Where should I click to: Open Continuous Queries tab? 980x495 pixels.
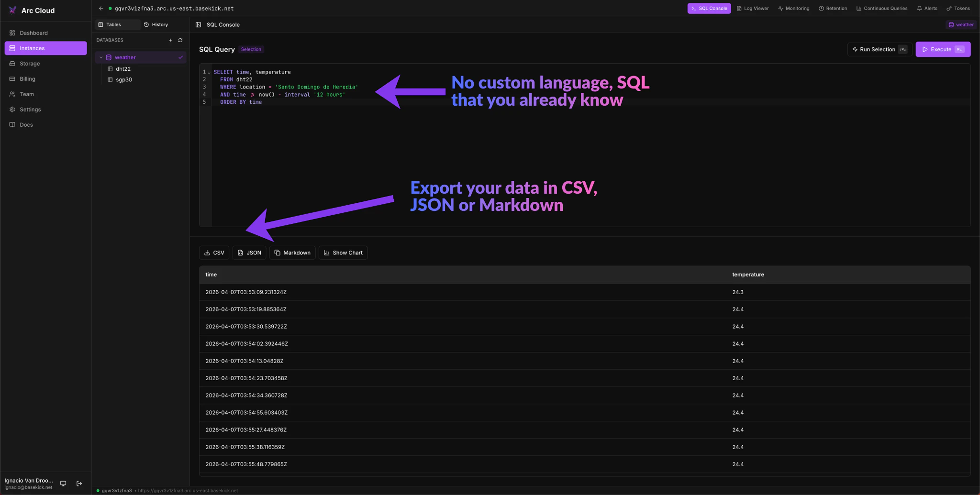(x=881, y=9)
